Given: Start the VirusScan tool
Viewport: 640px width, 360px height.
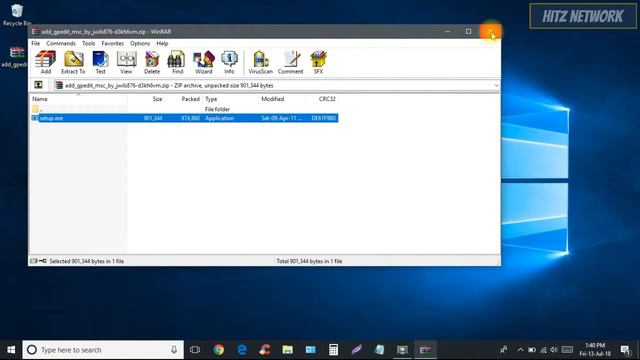Looking at the screenshot, I should (260, 62).
